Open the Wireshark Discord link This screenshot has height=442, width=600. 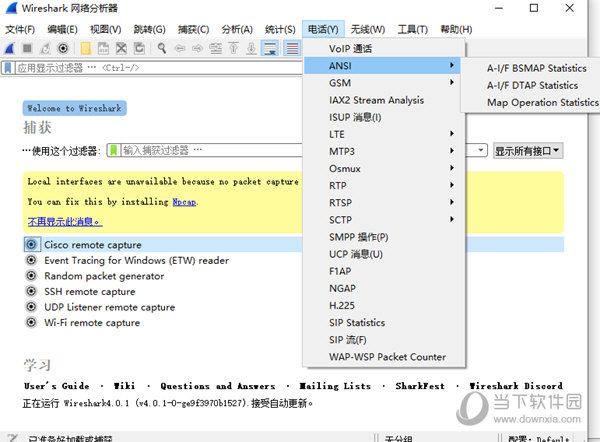pyautogui.click(x=516, y=386)
